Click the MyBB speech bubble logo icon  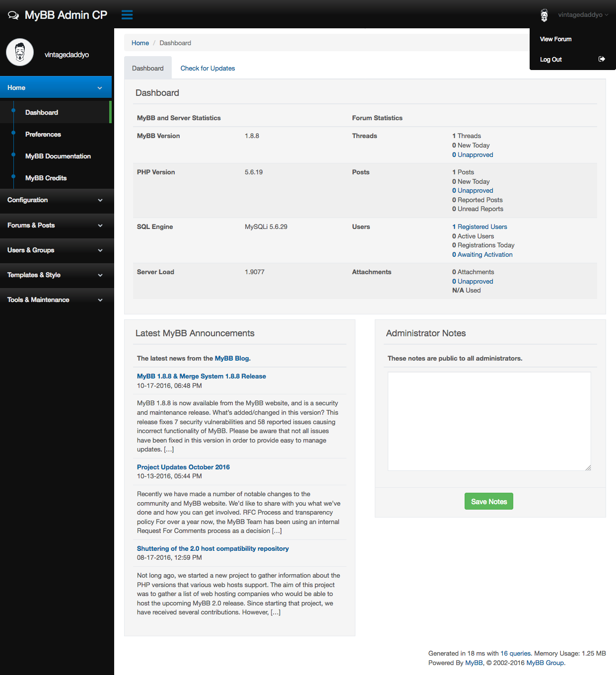click(x=13, y=15)
